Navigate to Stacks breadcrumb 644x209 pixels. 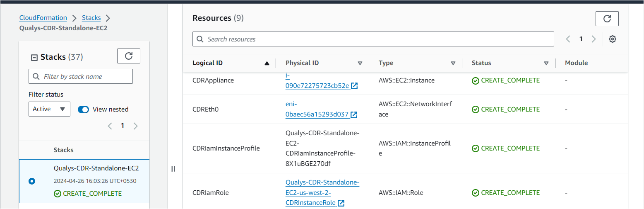click(x=91, y=18)
